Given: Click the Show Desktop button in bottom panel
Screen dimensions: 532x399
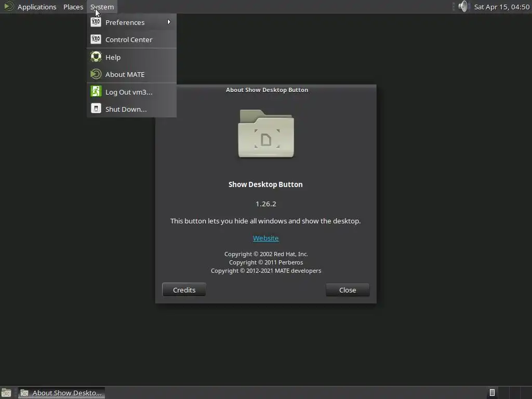Looking at the screenshot, I should [6, 393].
